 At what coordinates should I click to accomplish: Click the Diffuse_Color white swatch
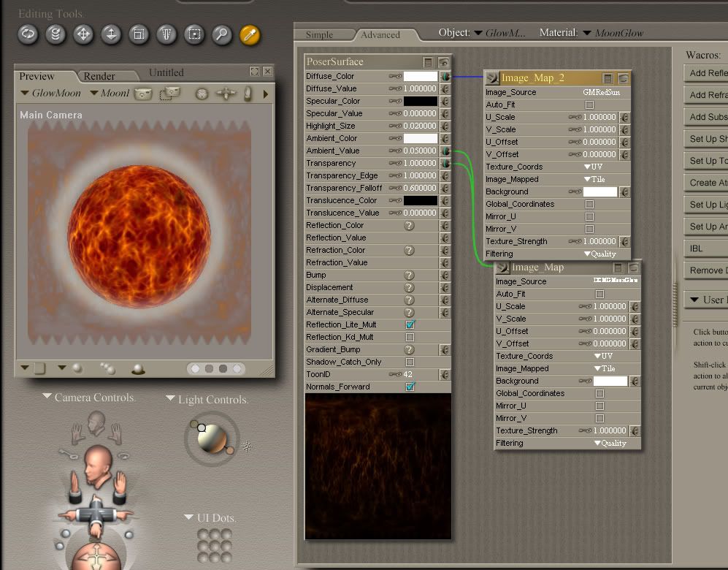421,76
